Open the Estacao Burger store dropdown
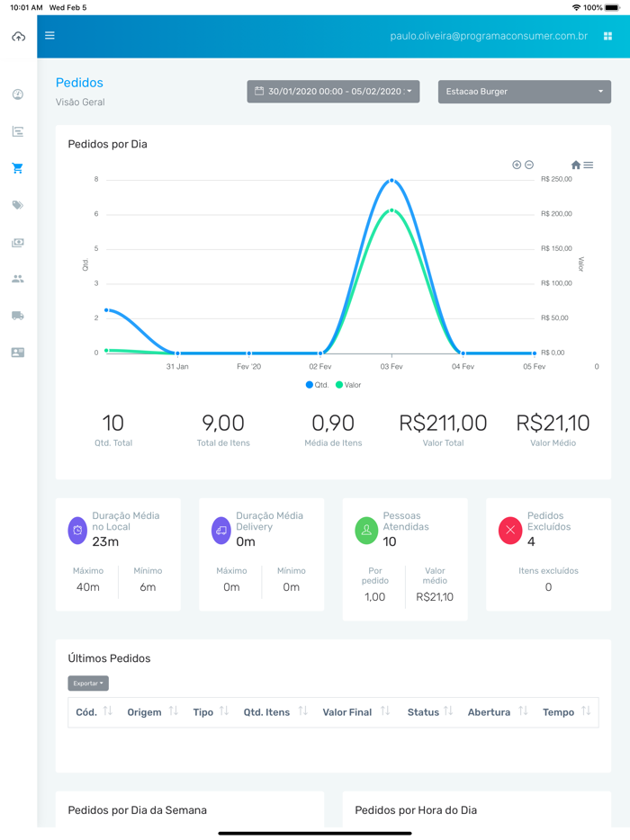This screenshot has height=840, width=630. tap(525, 92)
